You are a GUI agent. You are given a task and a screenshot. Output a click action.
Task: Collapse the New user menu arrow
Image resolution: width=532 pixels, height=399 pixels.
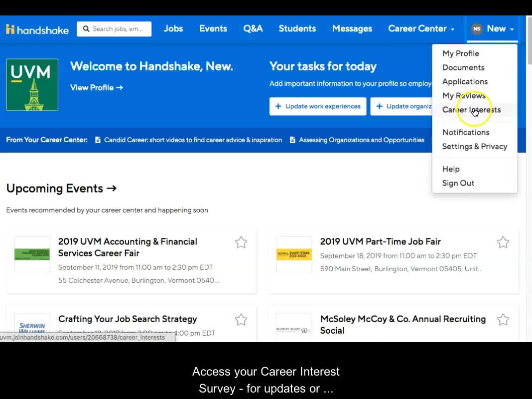pos(512,29)
